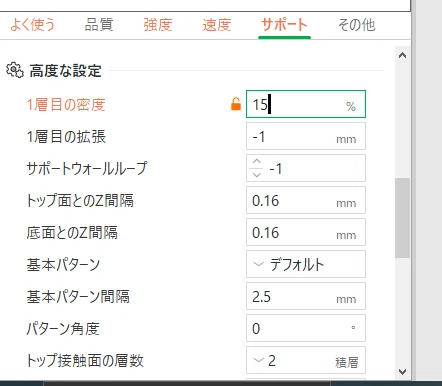Open the その他 tab

356,25
